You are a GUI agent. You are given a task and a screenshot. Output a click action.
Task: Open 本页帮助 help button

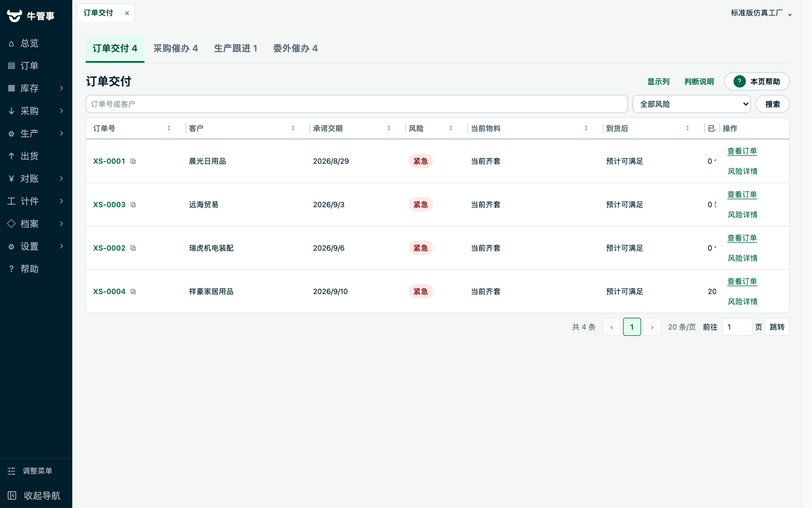tap(757, 82)
